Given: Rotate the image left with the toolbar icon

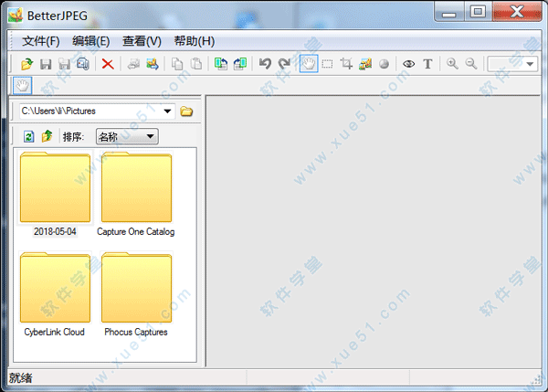Looking at the screenshot, I should [x=221, y=64].
